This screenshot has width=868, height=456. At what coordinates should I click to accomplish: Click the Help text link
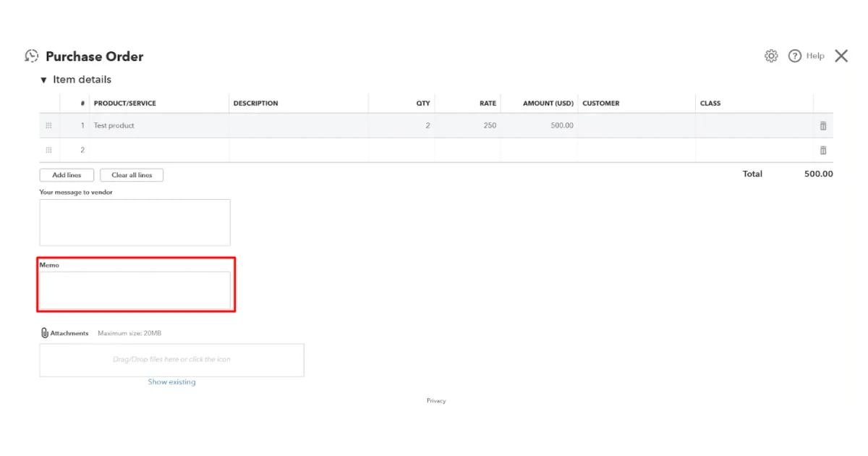(815, 56)
